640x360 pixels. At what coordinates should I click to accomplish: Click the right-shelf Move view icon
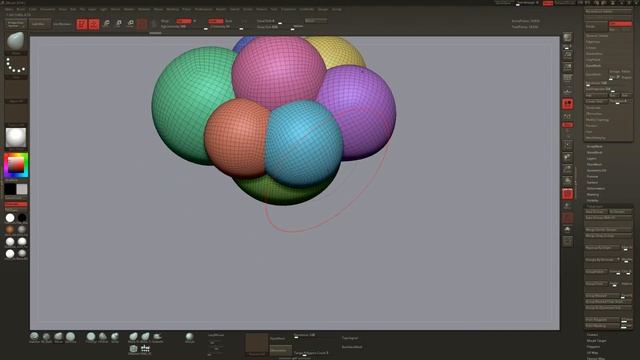click(x=567, y=157)
